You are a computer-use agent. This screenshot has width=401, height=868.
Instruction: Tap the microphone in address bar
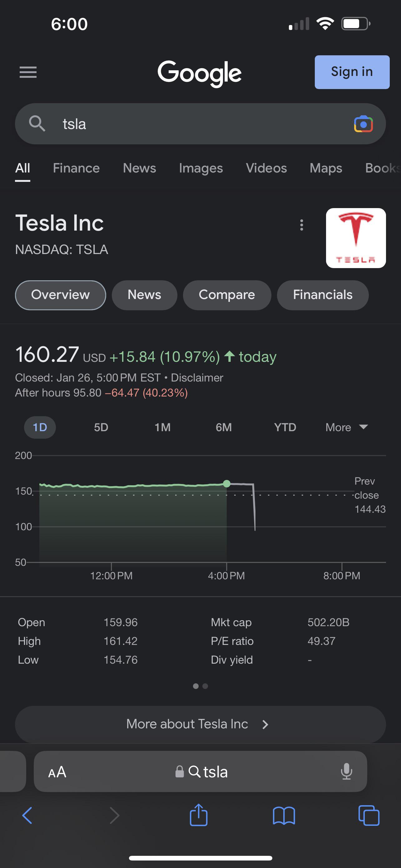point(346,771)
